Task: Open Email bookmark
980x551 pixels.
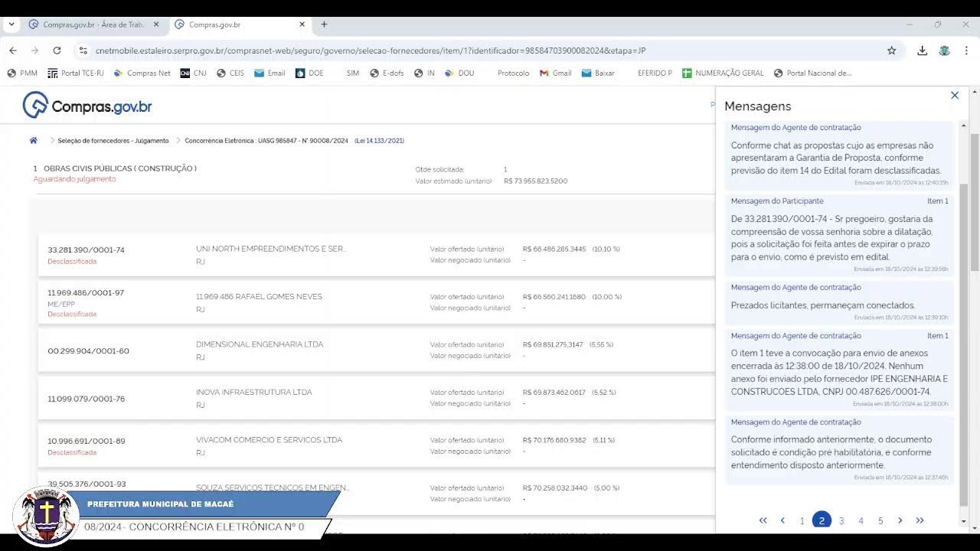Action: click(269, 73)
